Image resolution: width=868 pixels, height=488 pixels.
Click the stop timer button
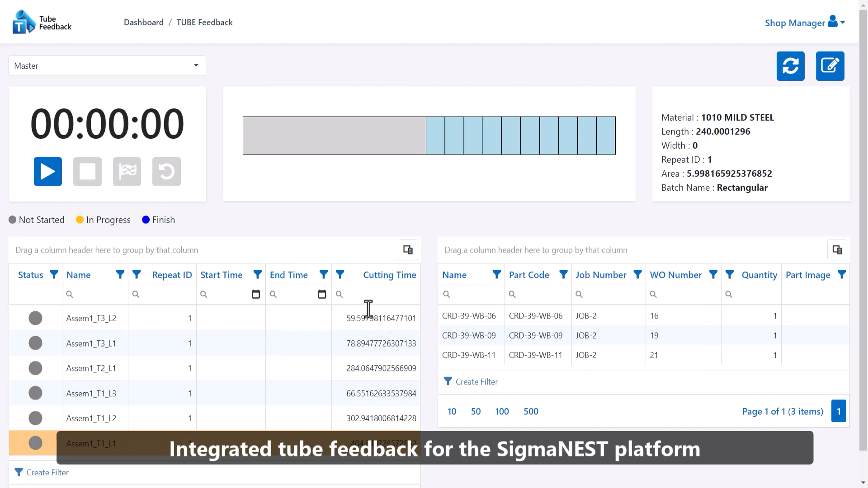[x=87, y=172]
